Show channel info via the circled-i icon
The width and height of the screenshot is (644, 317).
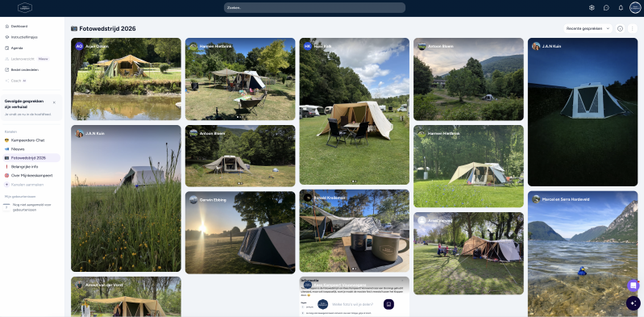tap(620, 28)
